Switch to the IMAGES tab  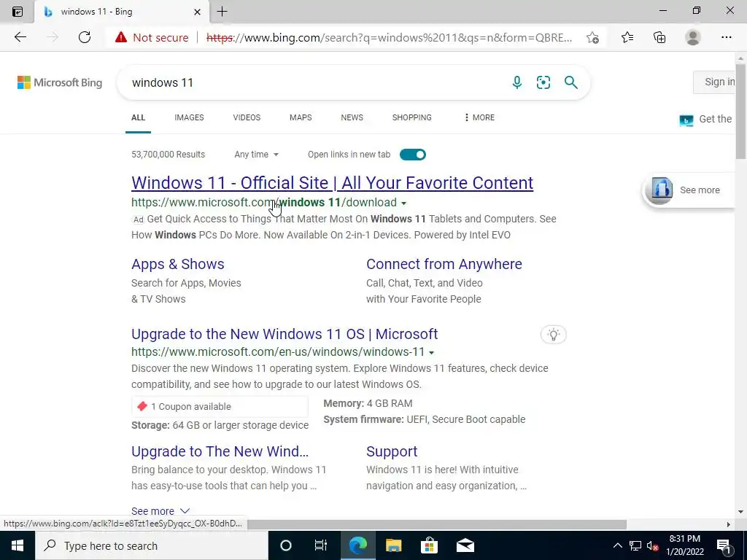click(189, 117)
